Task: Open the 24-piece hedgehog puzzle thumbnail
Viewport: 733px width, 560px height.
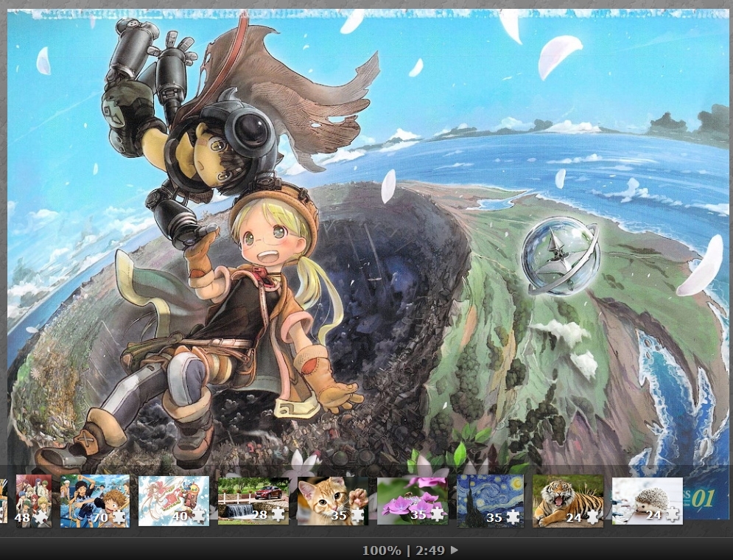Action: pyautogui.click(x=648, y=501)
